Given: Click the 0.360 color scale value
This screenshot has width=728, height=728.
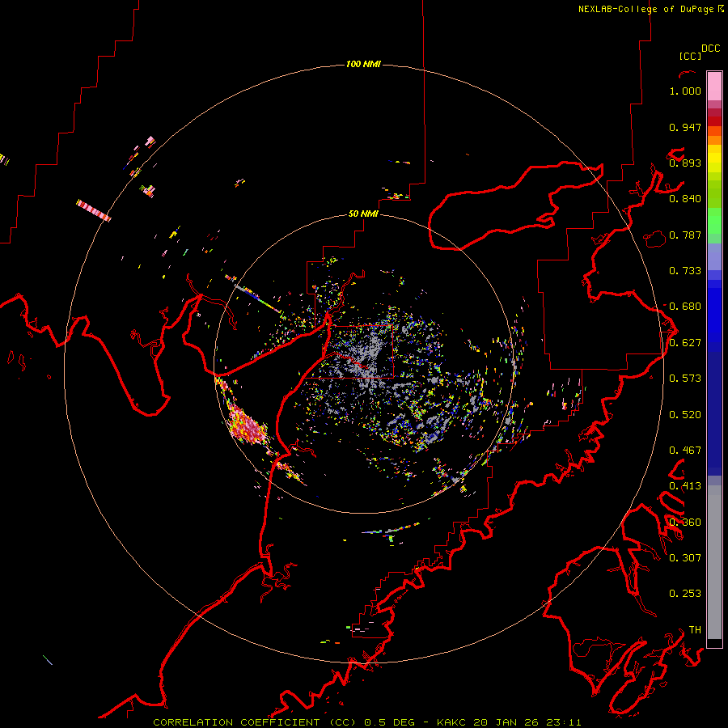Looking at the screenshot, I should point(685,523).
